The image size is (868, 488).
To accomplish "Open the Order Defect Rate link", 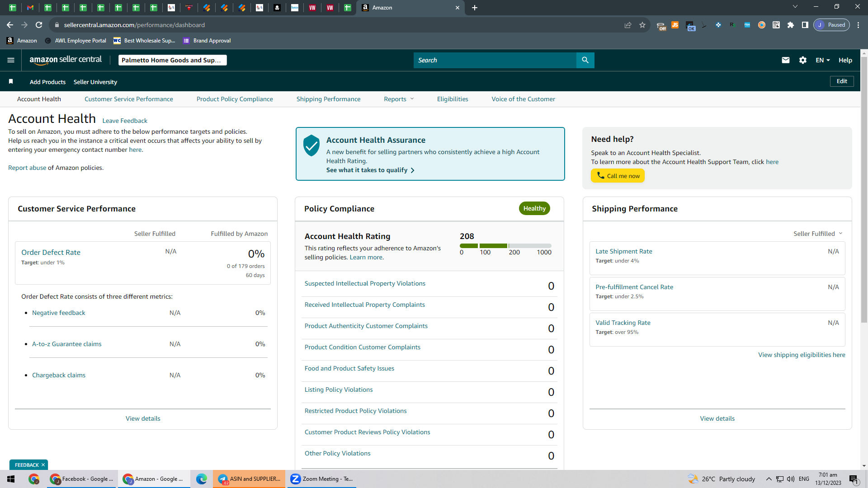I will pos(51,252).
